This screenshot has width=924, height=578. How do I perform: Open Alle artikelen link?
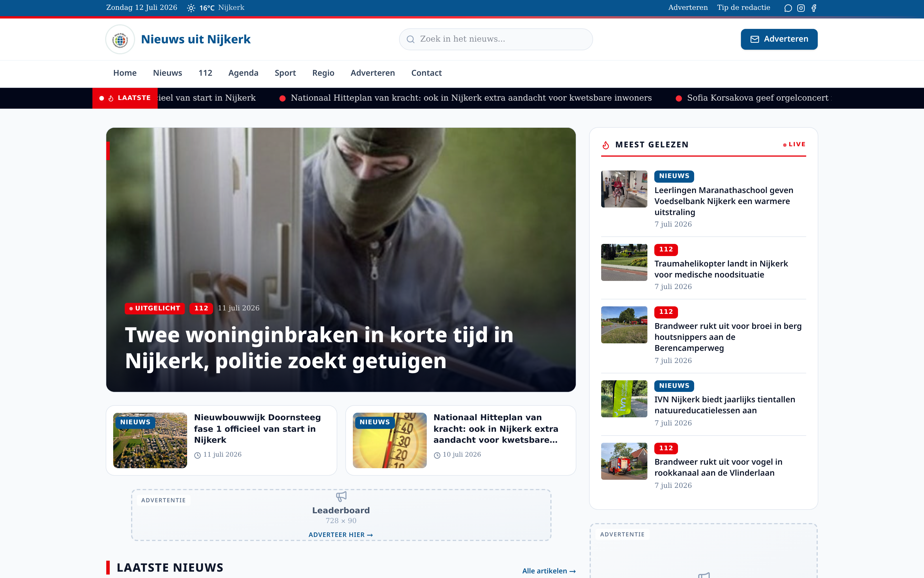tap(549, 571)
